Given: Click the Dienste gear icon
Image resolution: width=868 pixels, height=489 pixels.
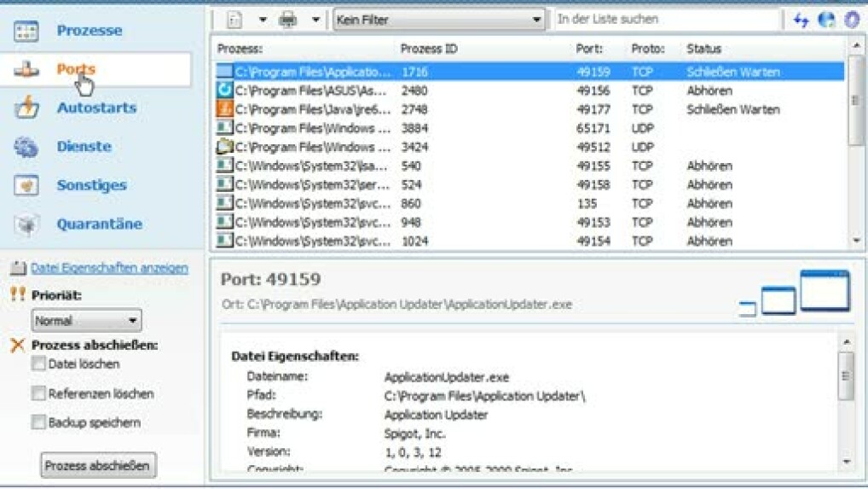Looking at the screenshot, I should point(26,147).
